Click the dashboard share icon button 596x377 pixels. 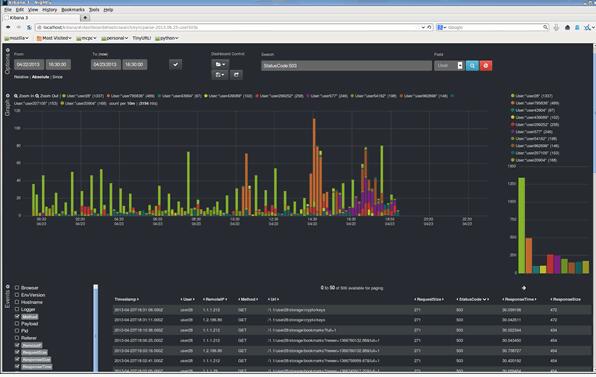pyautogui.click(x=236, y=75)
